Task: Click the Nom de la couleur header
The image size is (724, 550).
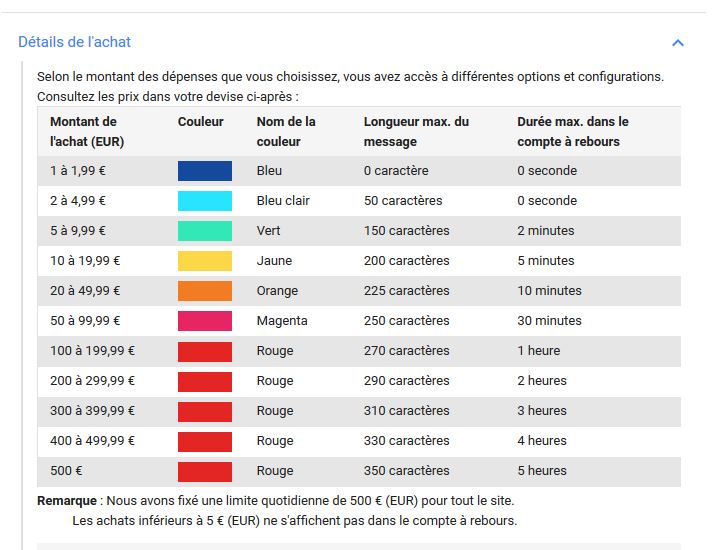Action: coord(286,132)
